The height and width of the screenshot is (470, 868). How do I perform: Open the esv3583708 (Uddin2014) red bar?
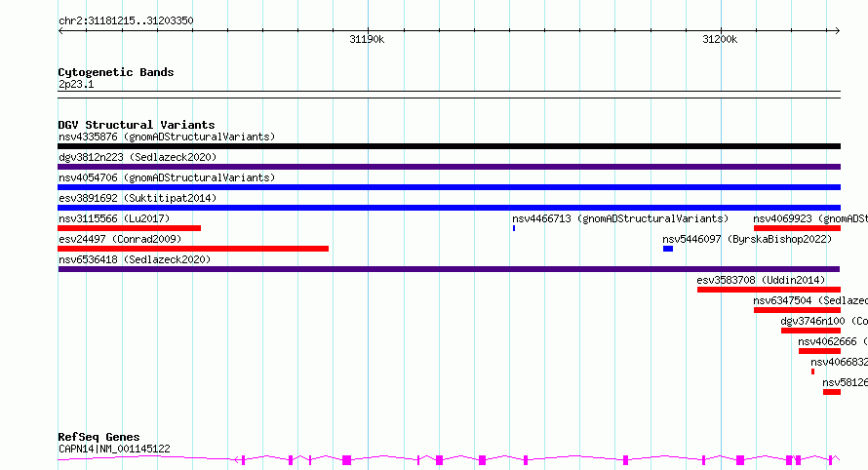click(769, 290)
